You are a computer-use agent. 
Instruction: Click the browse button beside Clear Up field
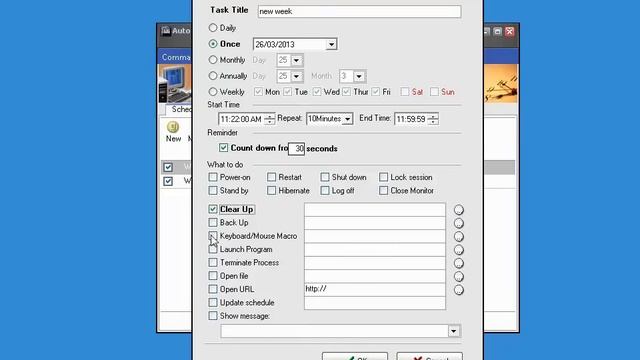coord(459,210)
